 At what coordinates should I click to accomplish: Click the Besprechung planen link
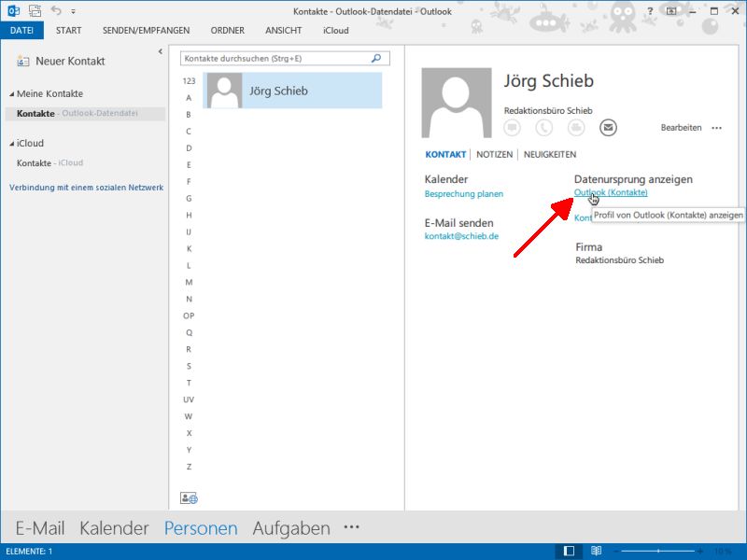(x=464, y=194)
